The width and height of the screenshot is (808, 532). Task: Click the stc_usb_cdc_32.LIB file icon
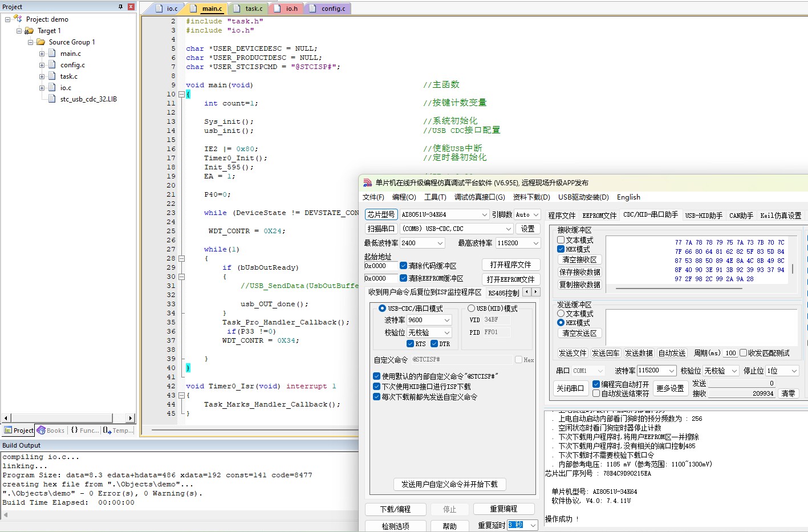coord(52,99)
